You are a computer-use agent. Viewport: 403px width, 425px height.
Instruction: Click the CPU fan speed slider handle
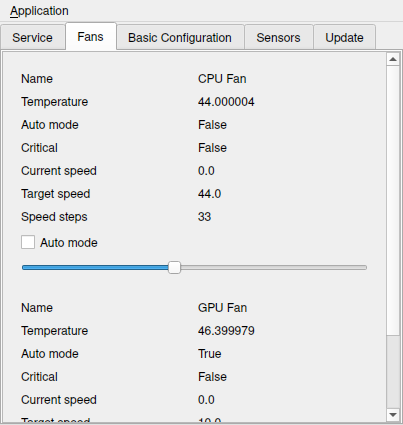(174, 268)
